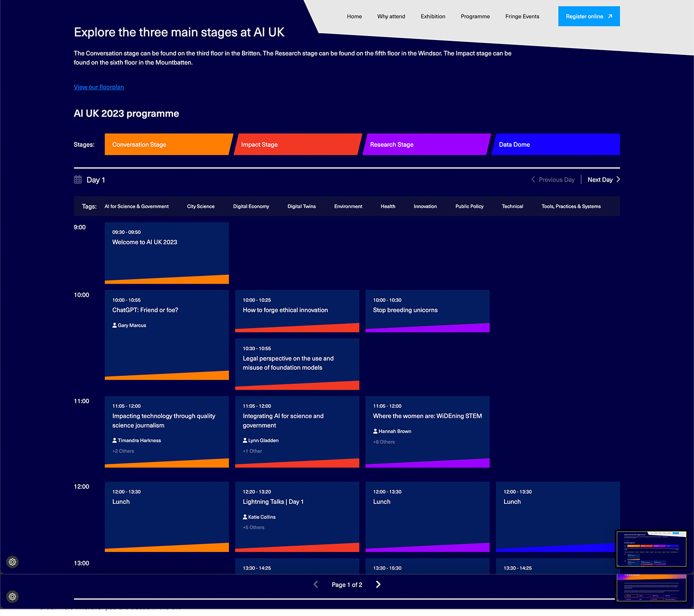Click the Register online button

[x=588, y=16]
